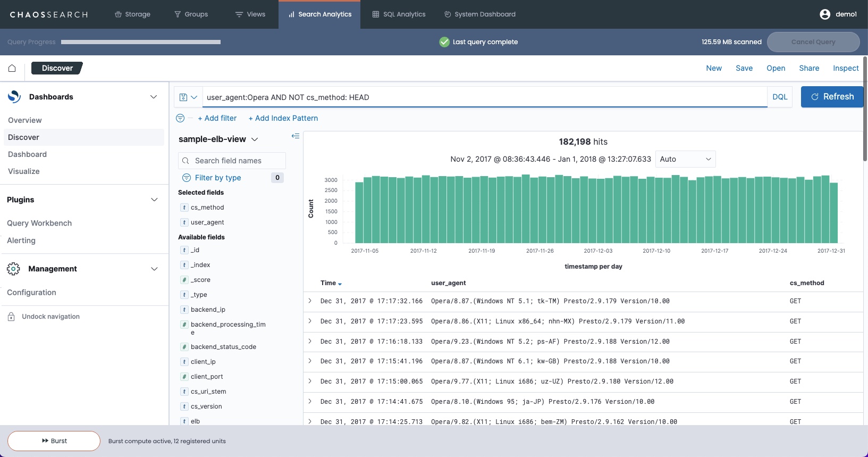Click the Management gear icon

(13, 269)
